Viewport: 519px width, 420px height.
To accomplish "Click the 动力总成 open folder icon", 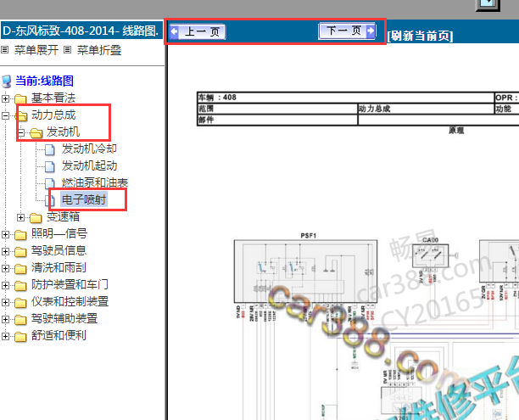I will (x=22, y=116).
